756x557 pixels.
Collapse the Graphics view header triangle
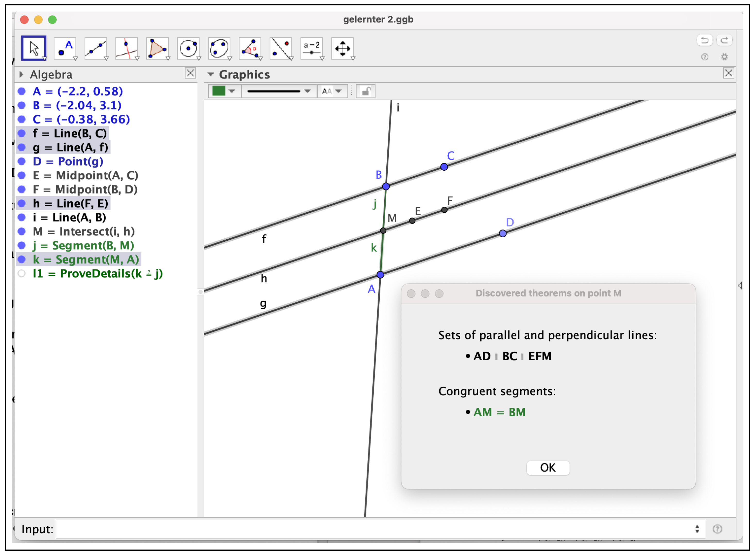tap(211, 74)
